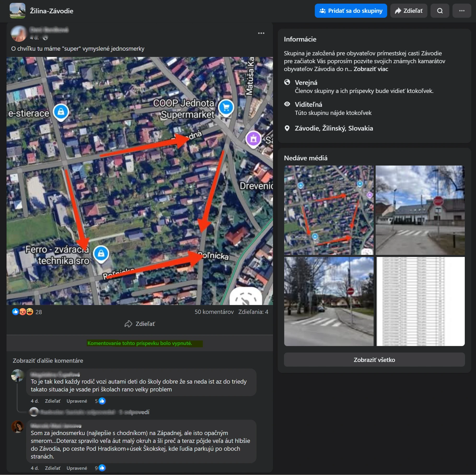The height and width of the screenshot is (475, 476).
Task: Click the like icon on first comment
Action: click(x=102, y=401)
